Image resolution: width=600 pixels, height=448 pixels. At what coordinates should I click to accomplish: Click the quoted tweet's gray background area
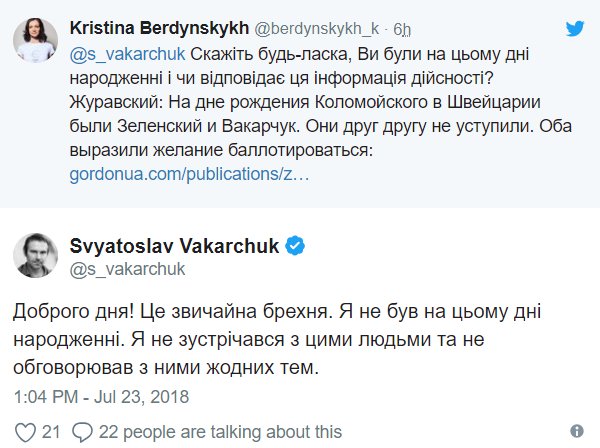pos(300,104)
